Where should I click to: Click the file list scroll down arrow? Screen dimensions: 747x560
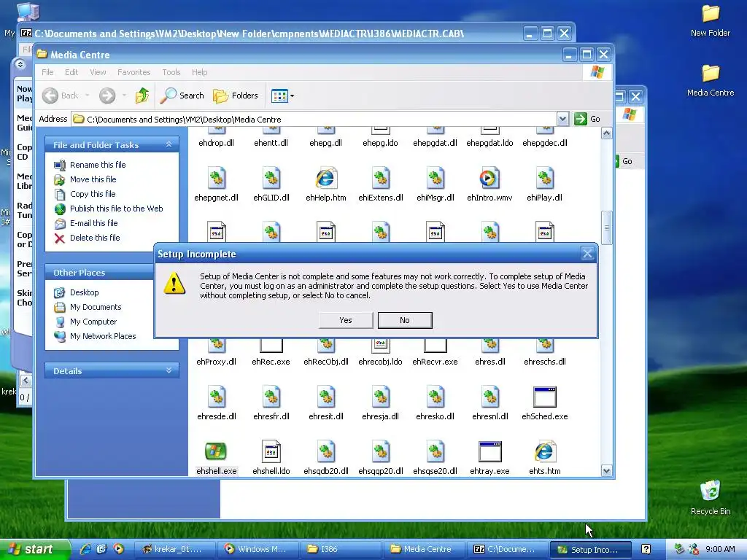606,471
